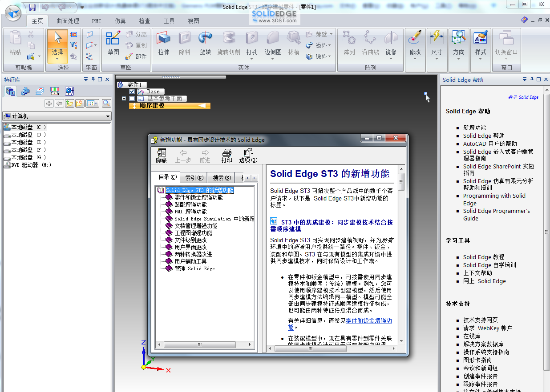Click the Redo arrow icon
This screenshot has height=392, width=550.
pos(62,7)
